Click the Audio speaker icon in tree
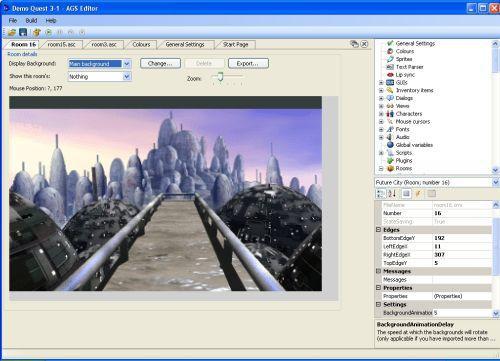The image size is (500, 361). point(390,137)
